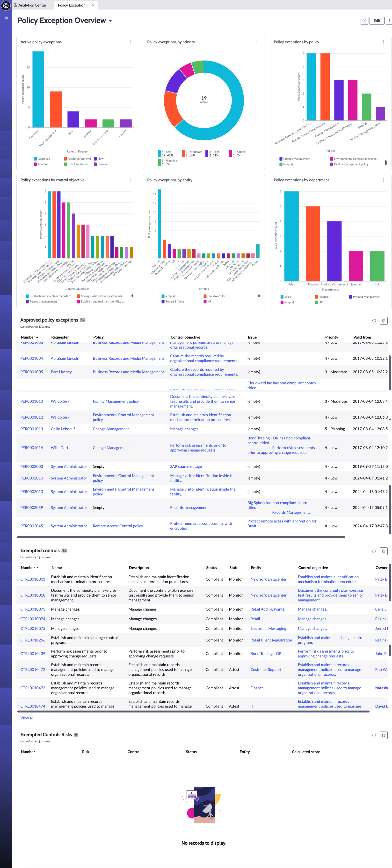Refresh the Exempted Controls Risks list
The height and width of the screenshot is (868, 392).
coord(374,735)
